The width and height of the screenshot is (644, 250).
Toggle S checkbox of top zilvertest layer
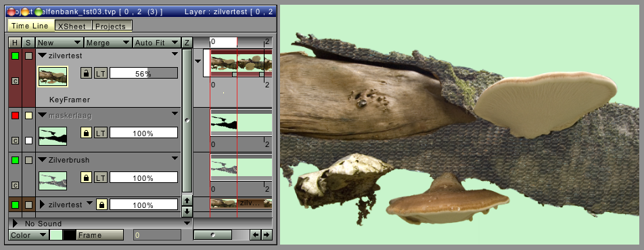tap(28, 56)
